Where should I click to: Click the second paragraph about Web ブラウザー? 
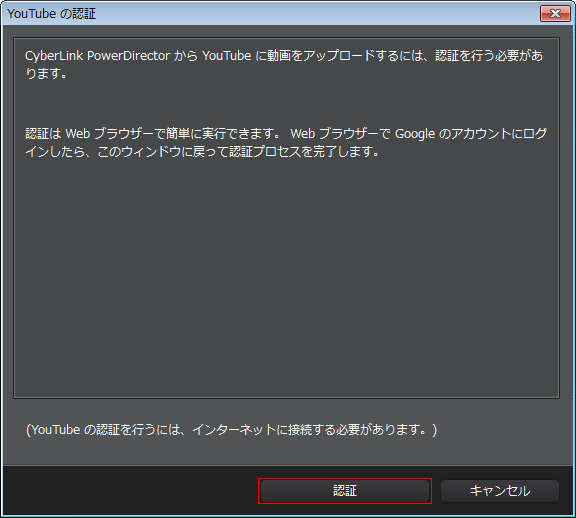tap(286, 142)
